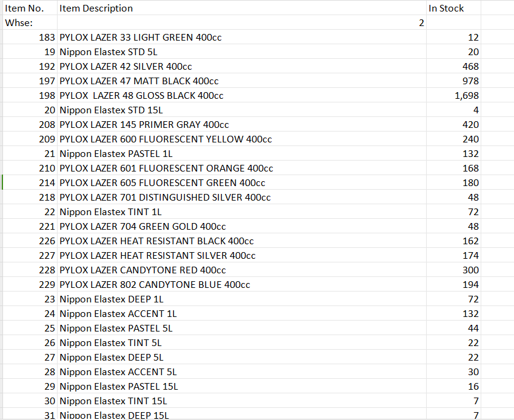
Task: Select PYLOX LAZER 47 MATT BLACK description
Action: click(x=139, y=81)
